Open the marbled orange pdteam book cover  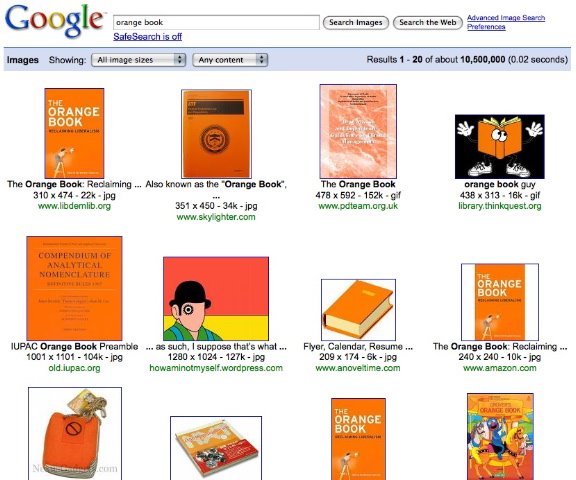click(x=358, y=131)
